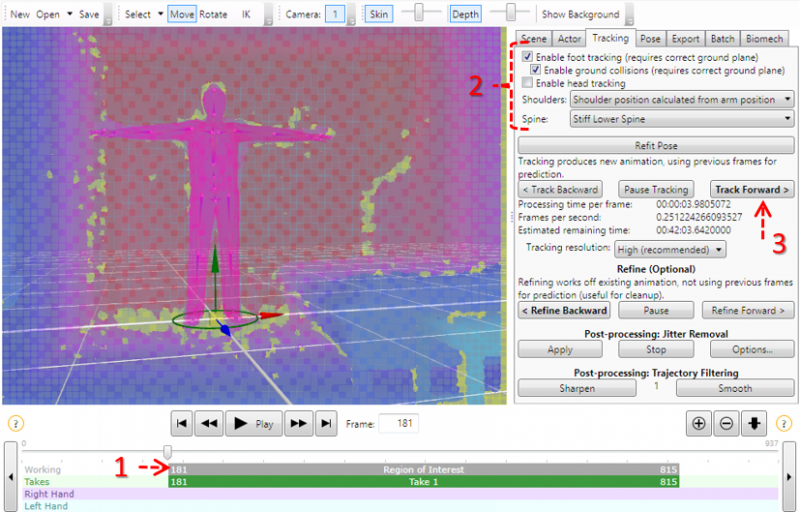Image resolution: width=800 pixels, height=512 pixels.
Task: Switch to the Batch tab
Action: (x=722, y=39)
